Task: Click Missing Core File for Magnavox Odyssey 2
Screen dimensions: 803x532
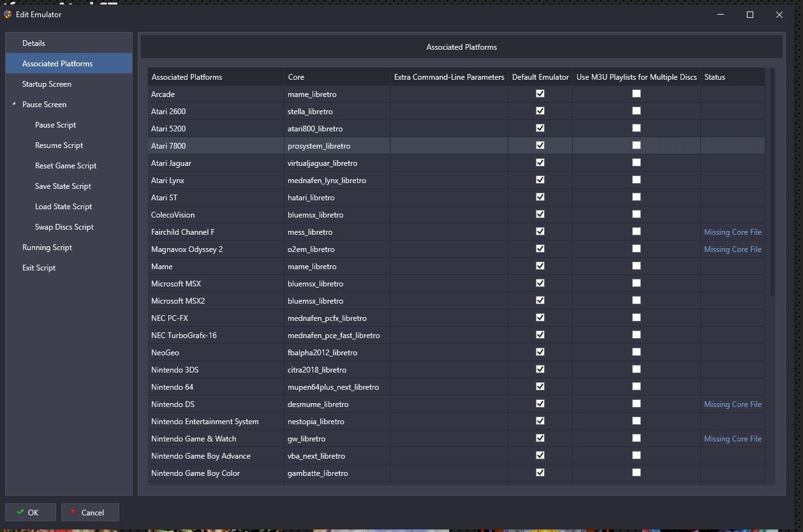Action: pyautogui.click(x=733, y=249)
